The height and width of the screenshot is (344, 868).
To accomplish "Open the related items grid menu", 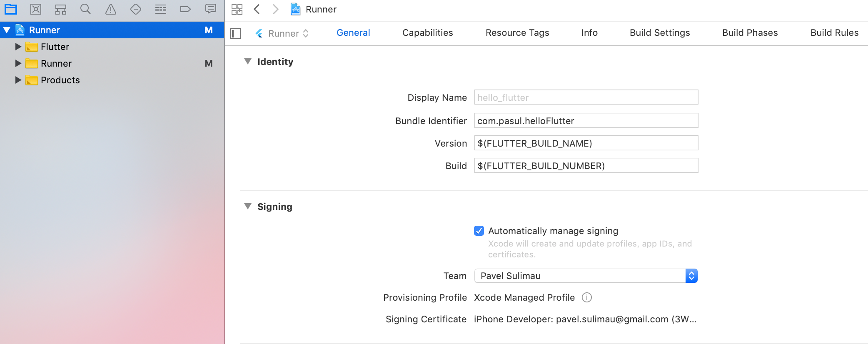I will pyautogui.click(x=237, y=9).
